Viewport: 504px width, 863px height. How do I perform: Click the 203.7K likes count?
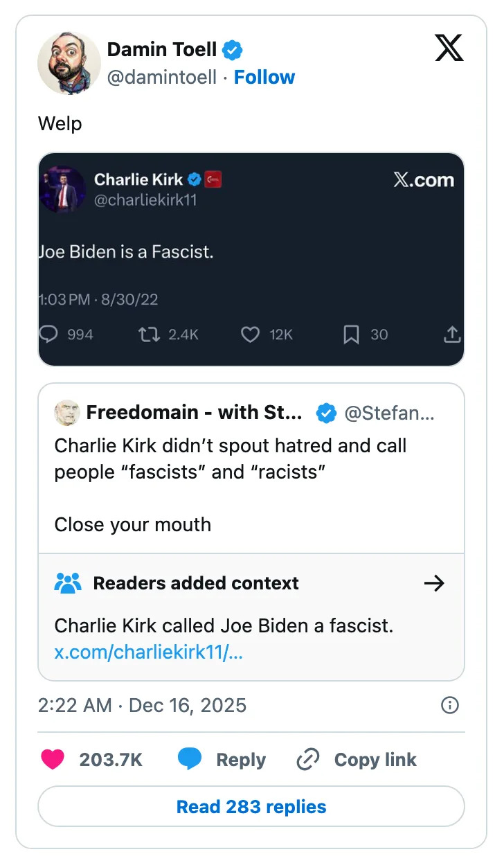point(111,760)
